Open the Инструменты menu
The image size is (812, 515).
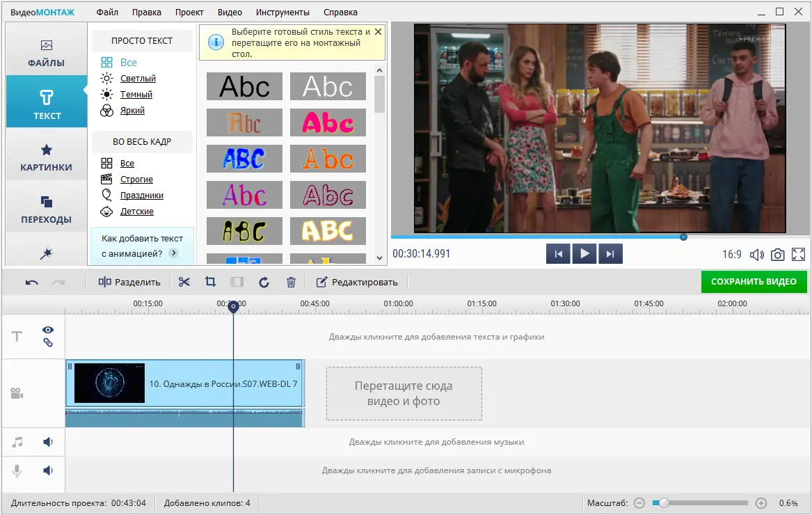point(282,12)
